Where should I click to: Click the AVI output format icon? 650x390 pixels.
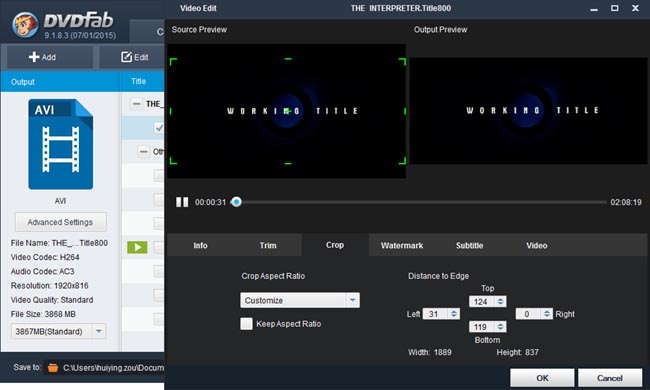point(61,144)
